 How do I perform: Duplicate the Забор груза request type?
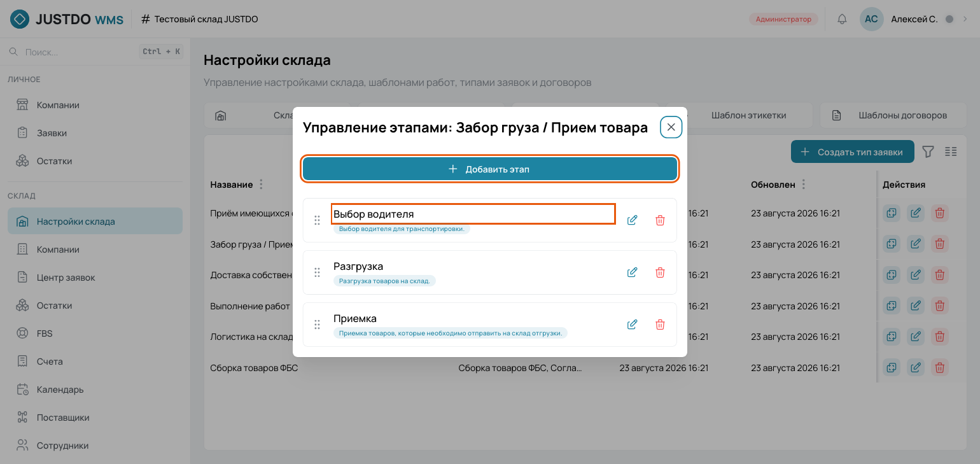tap(892, 244)
